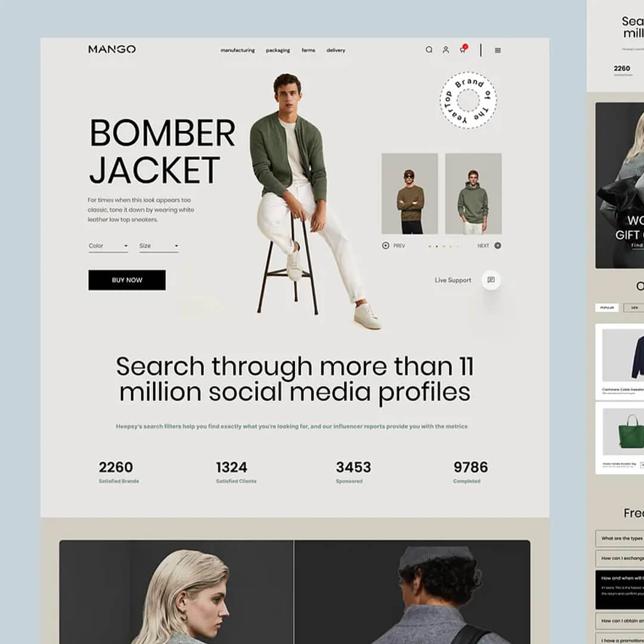Expand the 'How can I exchange' FAQ item
Image resolution: width=644 pixels, height=644 pixels.
pos(620,558)
